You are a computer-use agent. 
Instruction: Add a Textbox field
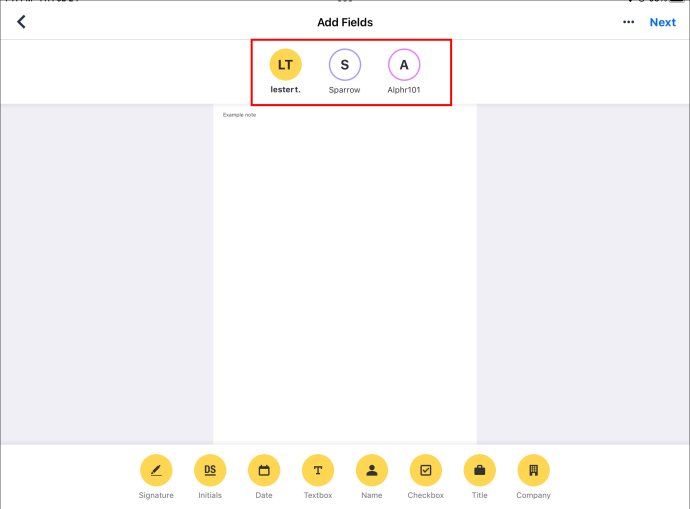pyautogui.click(x=318, y=470)
